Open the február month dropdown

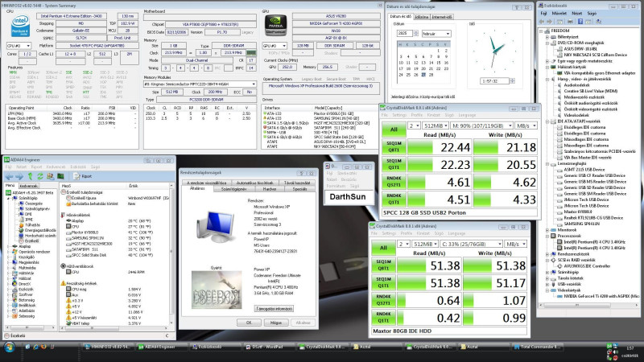436,33
